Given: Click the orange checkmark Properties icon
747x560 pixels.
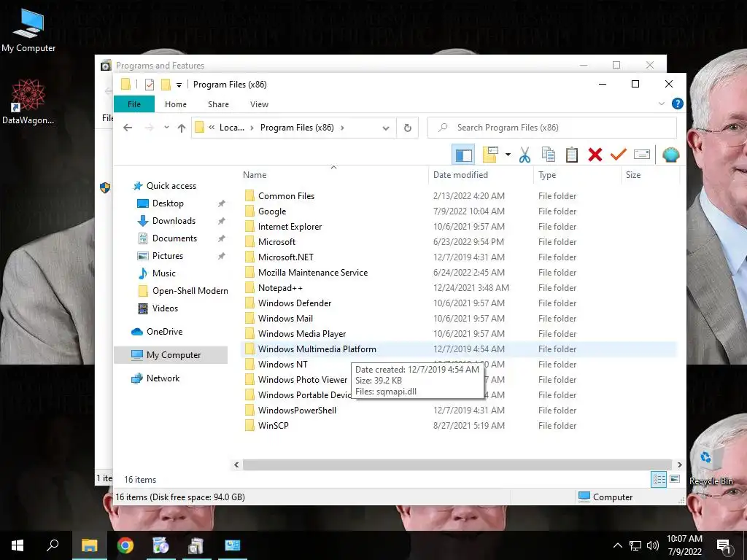Looking at the screenshot, I should coord(619,155).
